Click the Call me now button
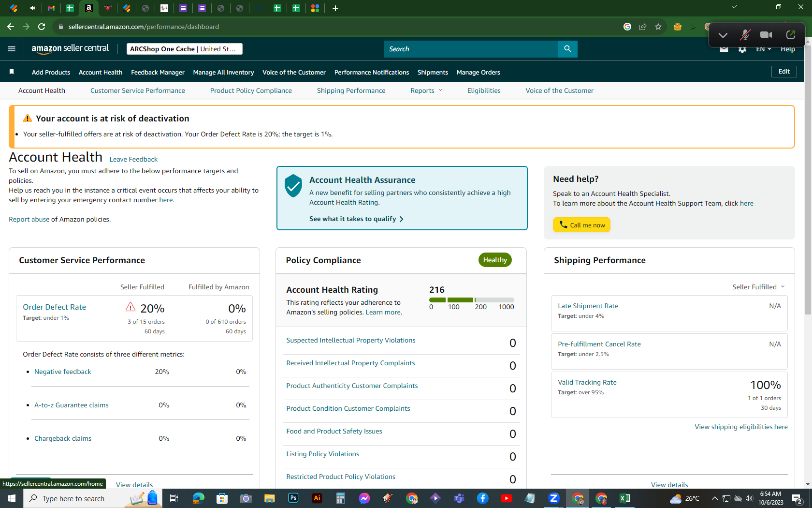Viewport: 812px width, 508px height. point(581,225)
